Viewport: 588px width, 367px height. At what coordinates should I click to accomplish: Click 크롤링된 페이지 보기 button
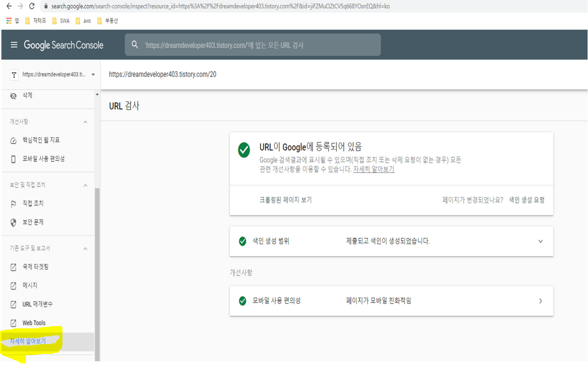[285, 200]
